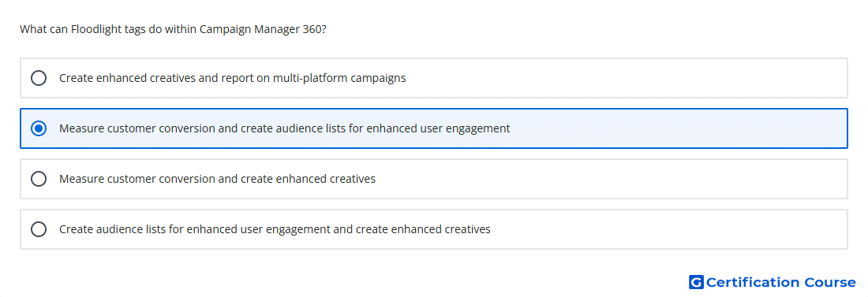Click the highlighted answer's text about enhanced user engagement

click(285, 128)
